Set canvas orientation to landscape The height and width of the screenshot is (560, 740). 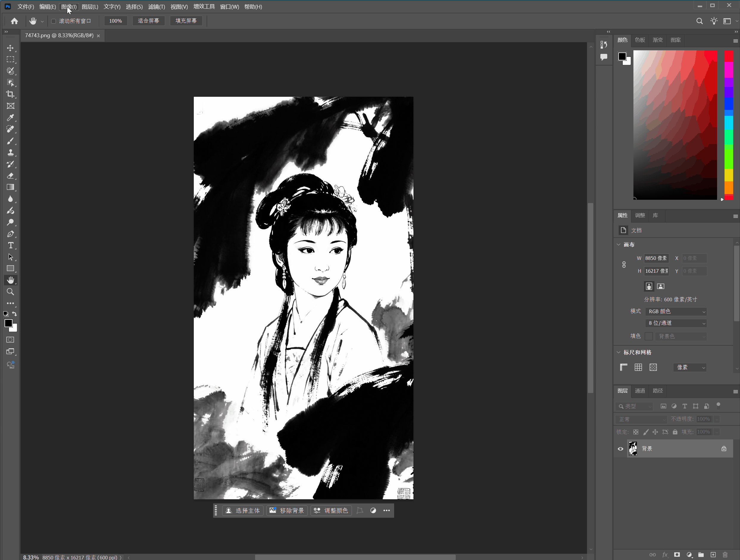[x=661, y=286]
